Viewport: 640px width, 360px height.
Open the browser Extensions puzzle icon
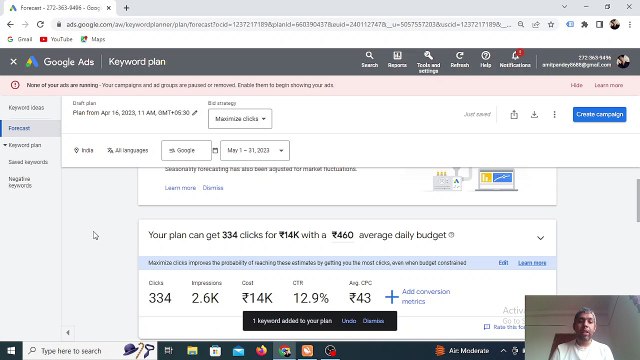coord(584,24)
